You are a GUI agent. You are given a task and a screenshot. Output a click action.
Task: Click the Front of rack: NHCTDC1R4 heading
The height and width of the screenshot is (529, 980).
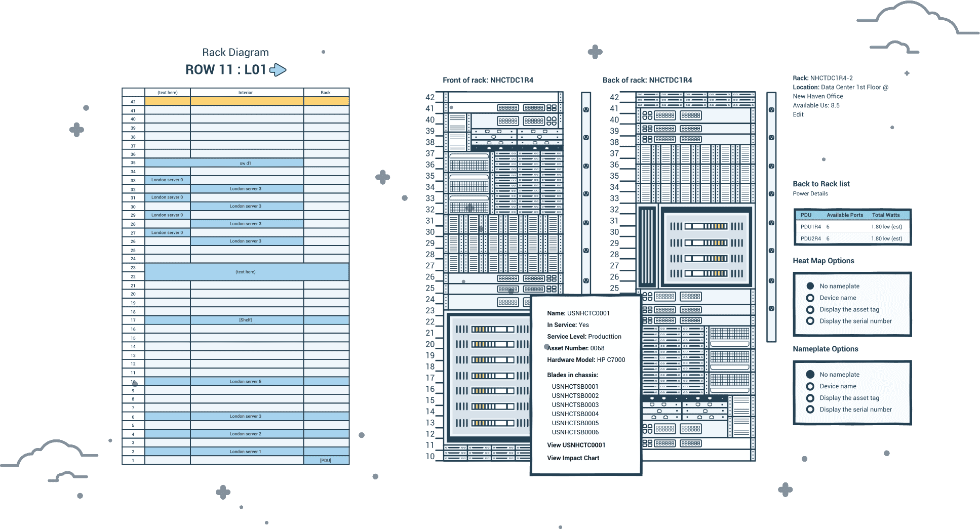pyautogui.click(x=488, y=80)
